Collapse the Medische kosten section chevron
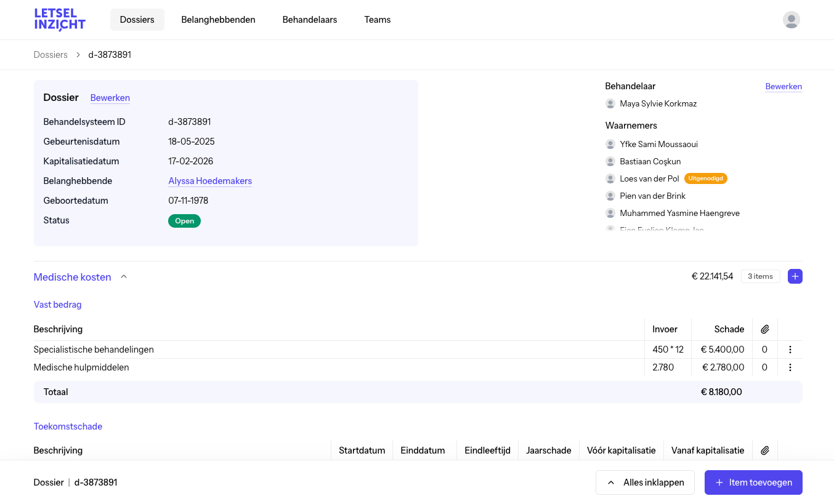The width and height of the screenshot is (834, 504). tap(124, 277)
